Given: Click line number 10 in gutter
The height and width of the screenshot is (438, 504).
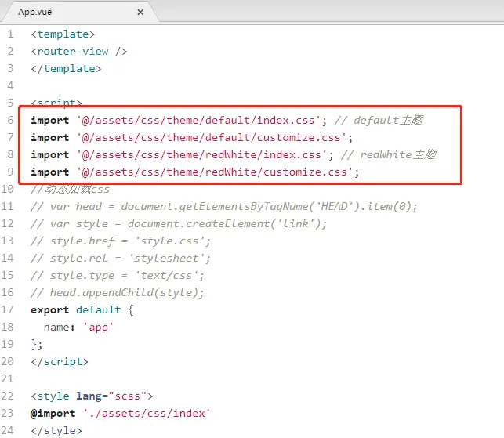Looking at the screenshot, I should point(7,190).
